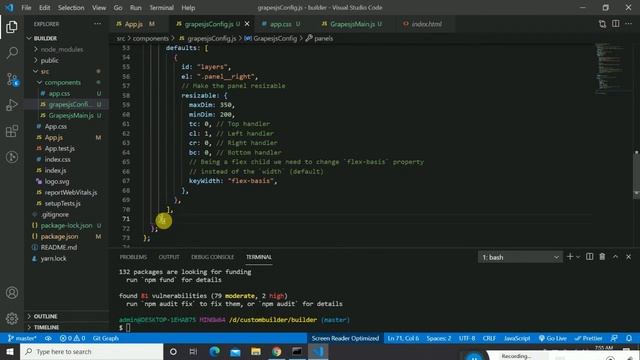Open the Terminal menu
Image resolution: width=640 pixels, height=360 pixels.
point(161,8)
